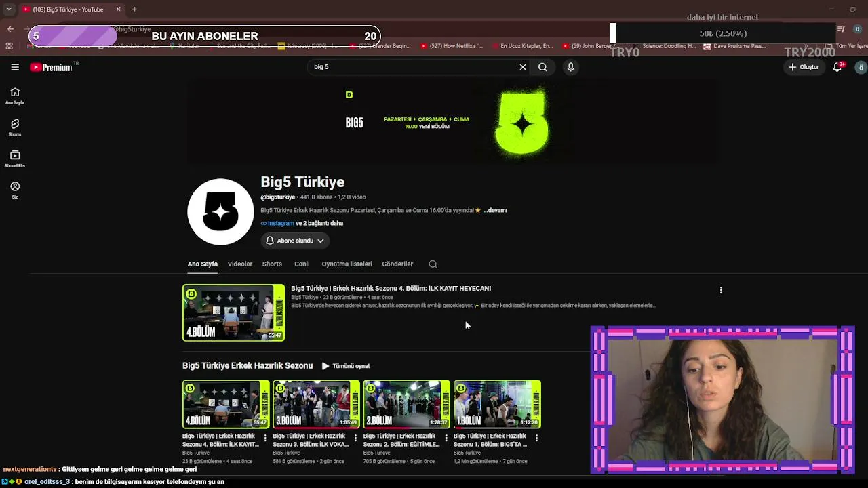Open options menu for Sezonu 3. Bölüm playlist video
This screenshot has width=868, height=488.
point(355,439)
